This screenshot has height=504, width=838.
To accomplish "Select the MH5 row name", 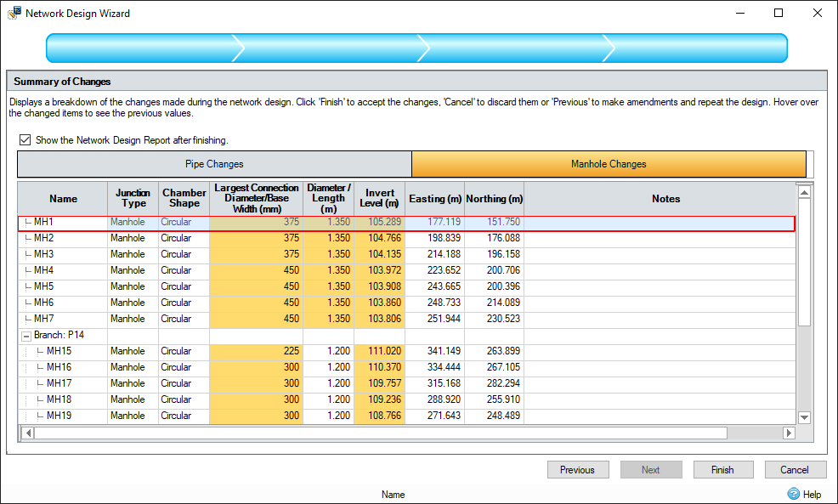I will [44, 286].
